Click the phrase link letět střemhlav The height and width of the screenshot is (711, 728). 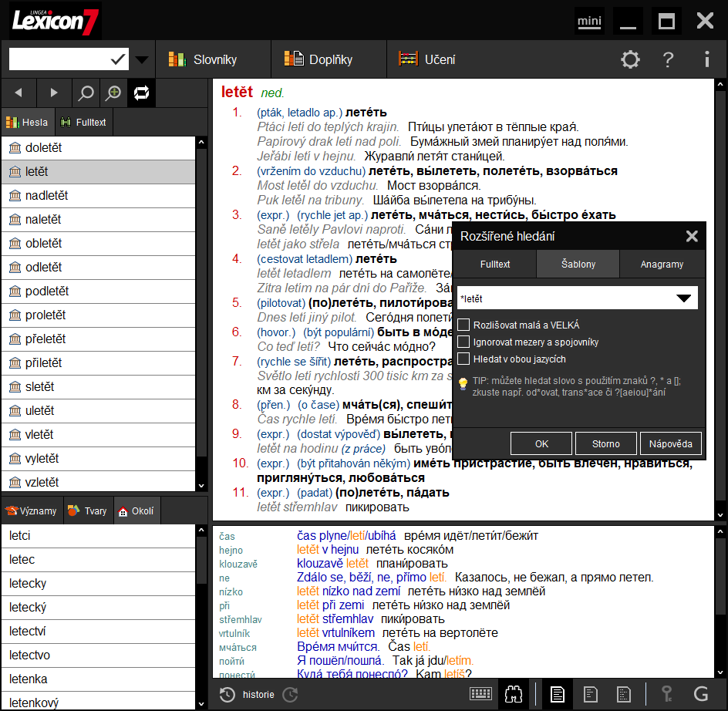pos(335,619)
